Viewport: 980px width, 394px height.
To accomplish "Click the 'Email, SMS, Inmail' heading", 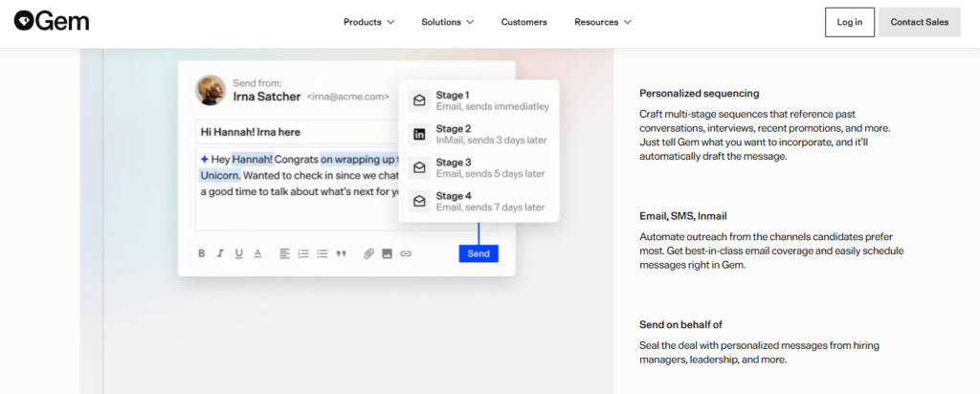I will coord(683,216).
